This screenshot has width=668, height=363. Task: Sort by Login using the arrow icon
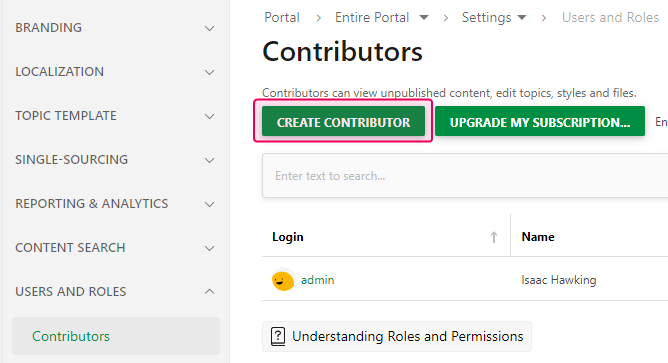494,237
